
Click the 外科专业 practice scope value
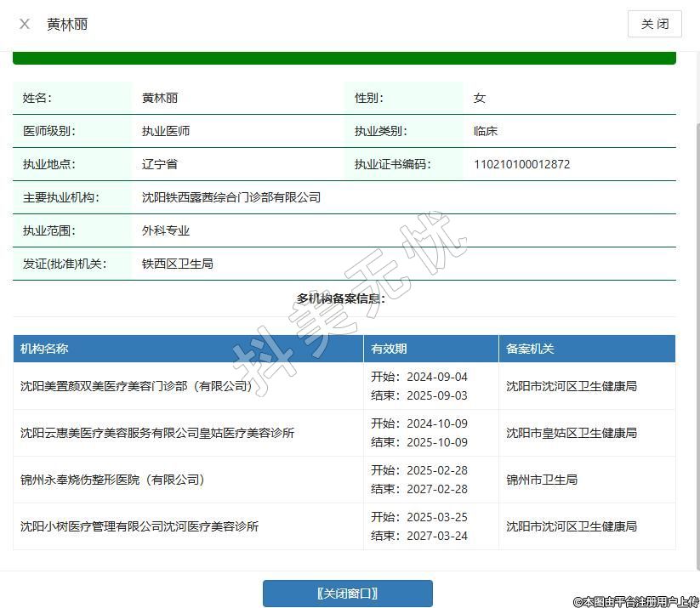166,230
